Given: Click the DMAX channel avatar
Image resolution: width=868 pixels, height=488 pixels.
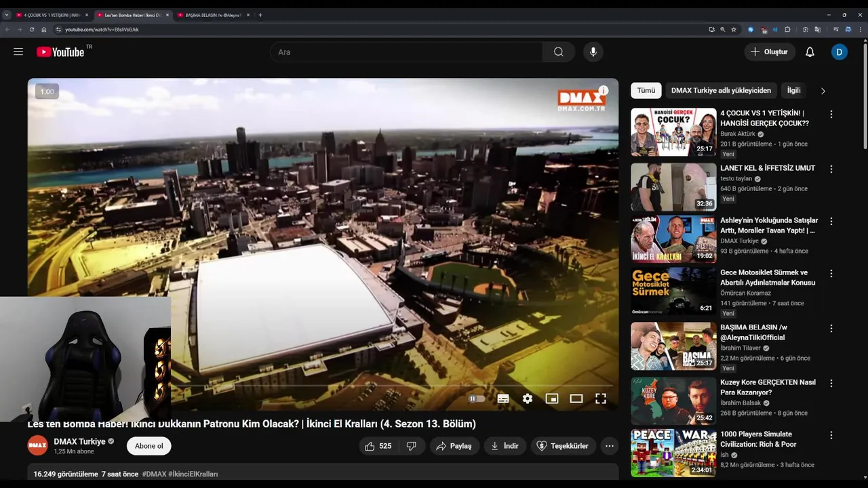Looking at the screenshot, I should [38, 445].
